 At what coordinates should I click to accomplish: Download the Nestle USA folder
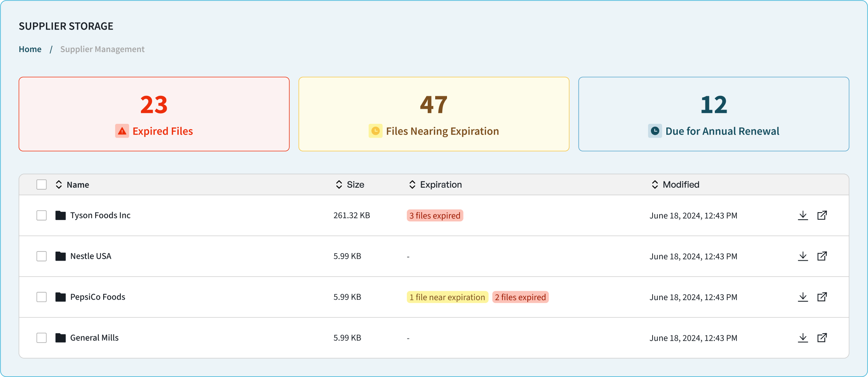point(803,256)
